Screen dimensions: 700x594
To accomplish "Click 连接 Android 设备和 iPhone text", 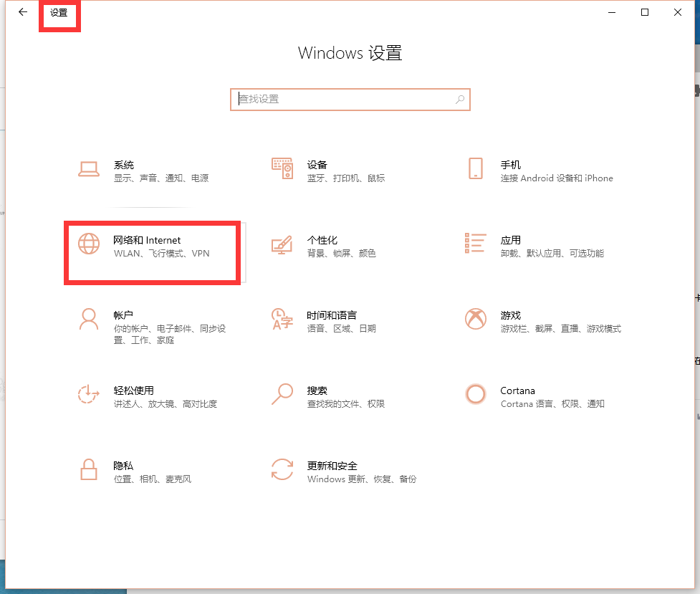I will [557, 178].
